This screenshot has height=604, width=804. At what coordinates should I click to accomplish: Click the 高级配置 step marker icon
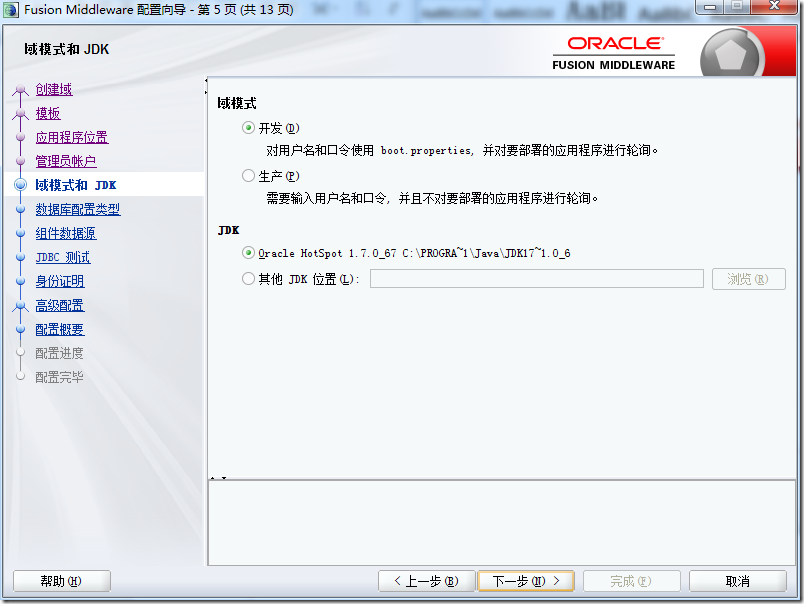click(21, 306)
